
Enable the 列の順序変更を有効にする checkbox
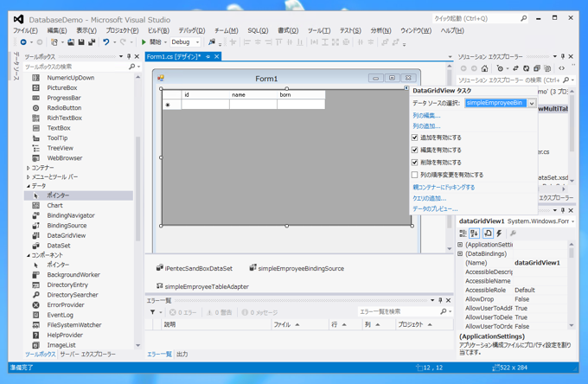point(414,175)
